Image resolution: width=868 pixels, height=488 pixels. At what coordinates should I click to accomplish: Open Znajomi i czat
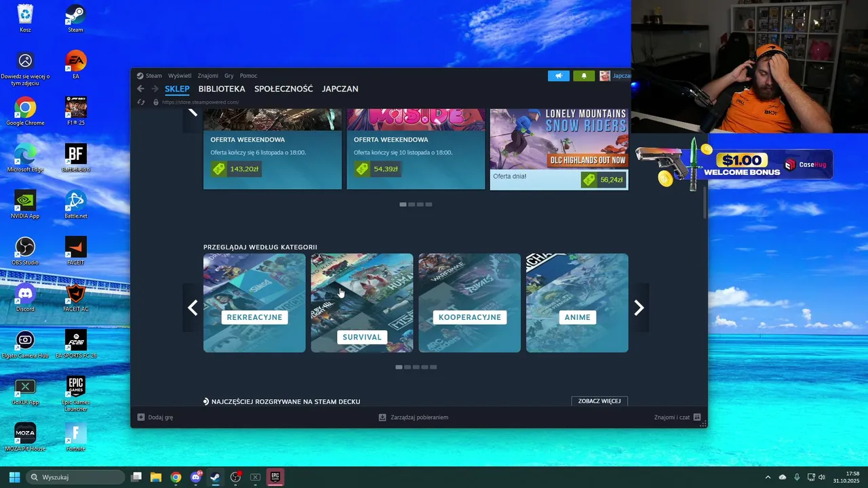pyautogui.click(x=677, y=418)
